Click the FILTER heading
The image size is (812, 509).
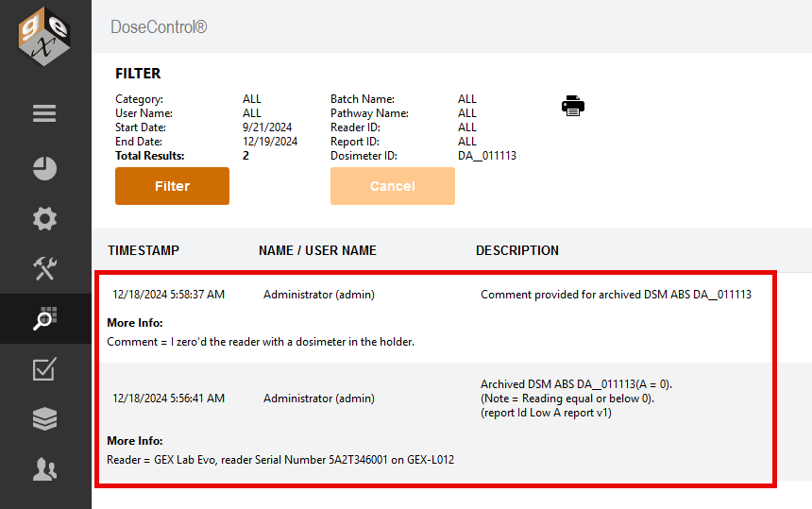click(x=138, y=74)
